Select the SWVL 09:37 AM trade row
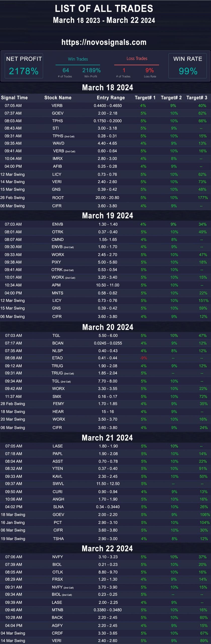 click(x=105, y=484)
